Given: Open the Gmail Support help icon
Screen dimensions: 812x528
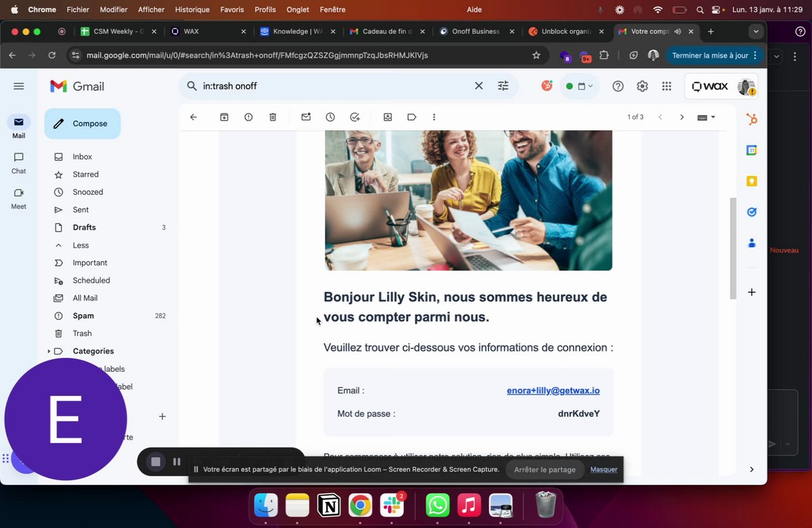Looking at the screenshot, I should coord(618,86).
